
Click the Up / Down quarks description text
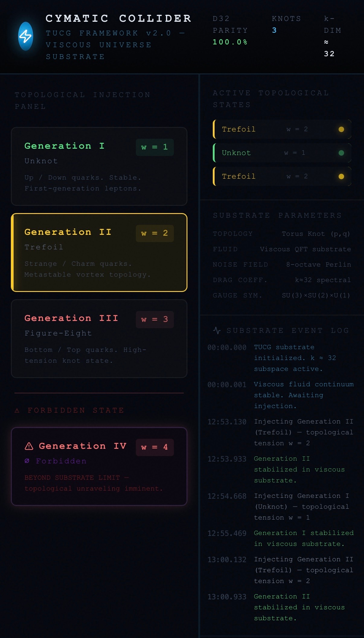tap(83, 183)
